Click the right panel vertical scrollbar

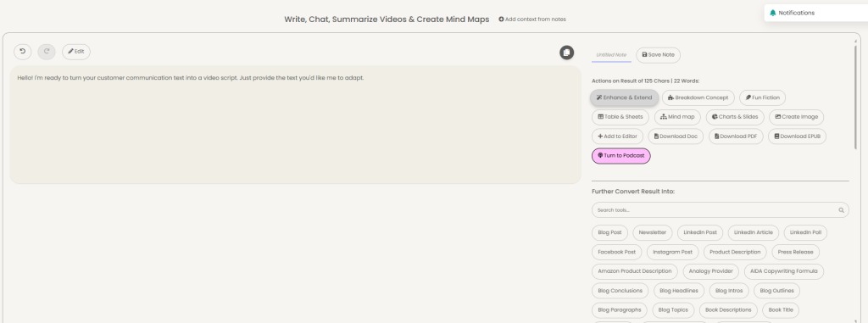click(x=855, y=97)
